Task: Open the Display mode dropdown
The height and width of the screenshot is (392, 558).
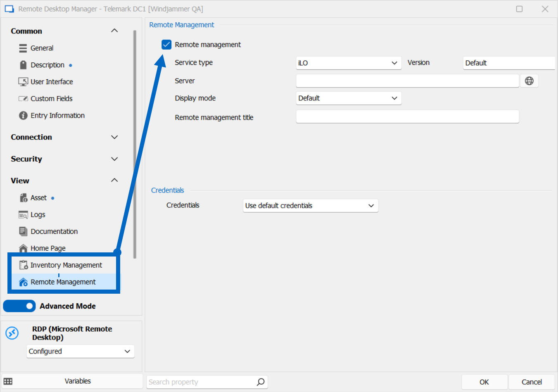Action: tap(349, 98)
